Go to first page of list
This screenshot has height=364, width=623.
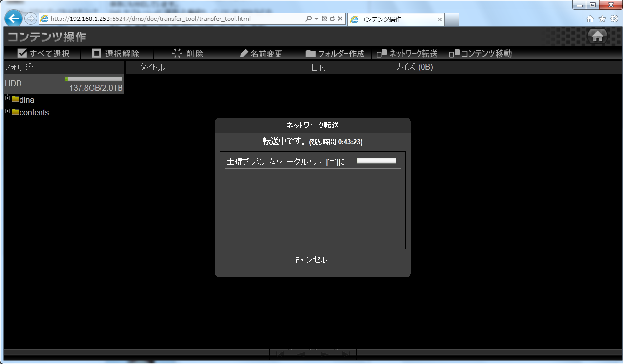point(280,354)
